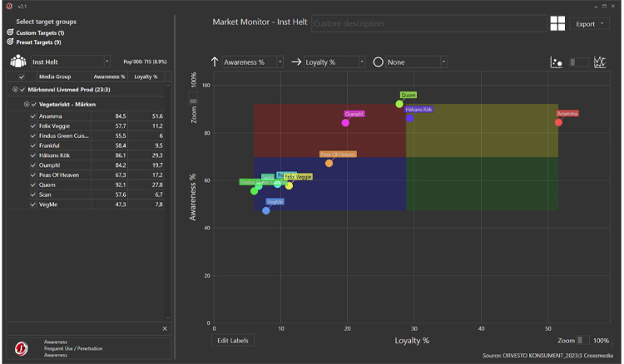624x364 pixels.
Task: Click the Preset Targets bullseye icon
Action: (x=10, y=42)
